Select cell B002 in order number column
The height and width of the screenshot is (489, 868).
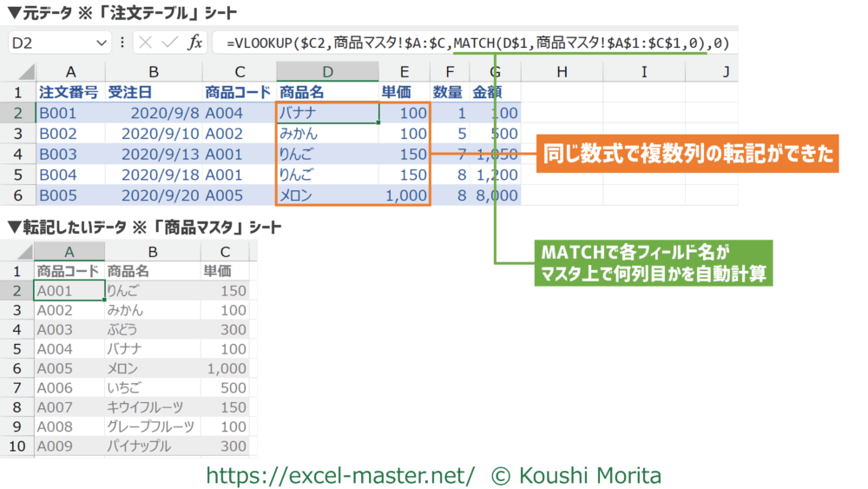coord(69,134)
